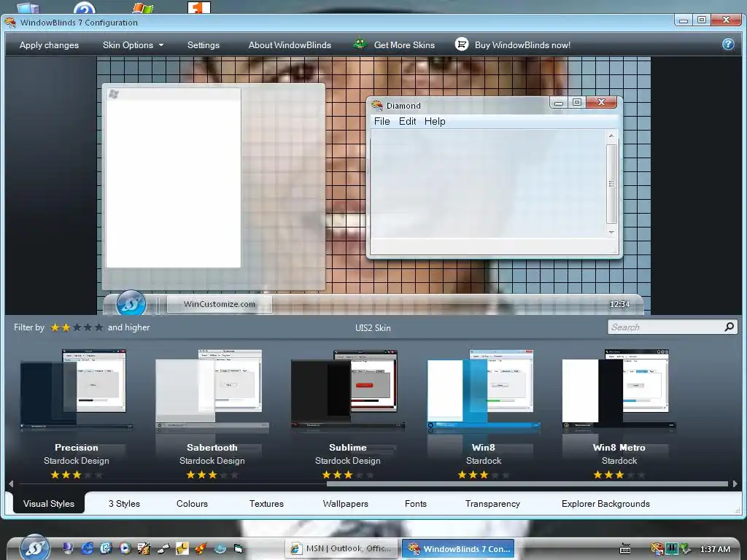
Task: Click File in the Diamond preview window
Action: pyautogui.click(x=382, y=122)
